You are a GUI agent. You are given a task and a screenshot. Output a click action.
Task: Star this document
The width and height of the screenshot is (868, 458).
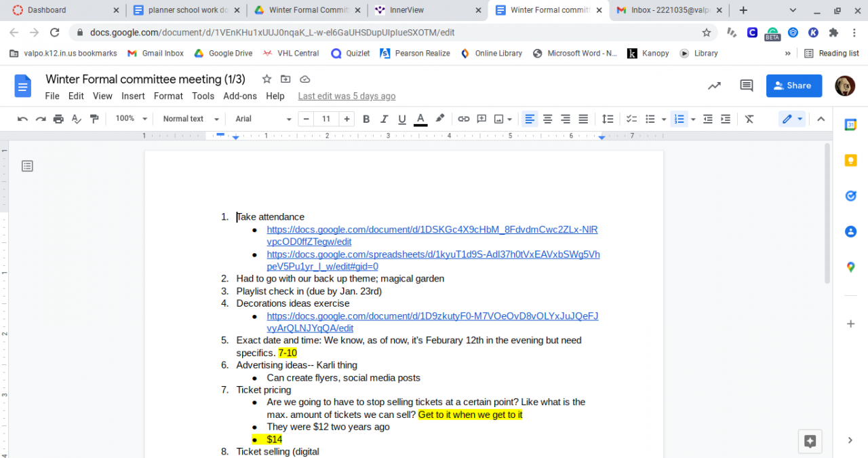(267, 79)
